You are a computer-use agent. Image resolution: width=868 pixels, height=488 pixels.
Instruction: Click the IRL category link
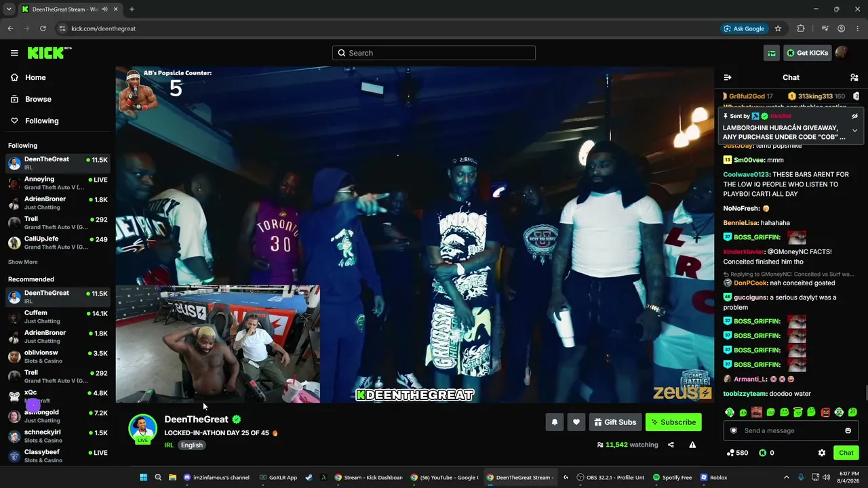pos(169,445)
